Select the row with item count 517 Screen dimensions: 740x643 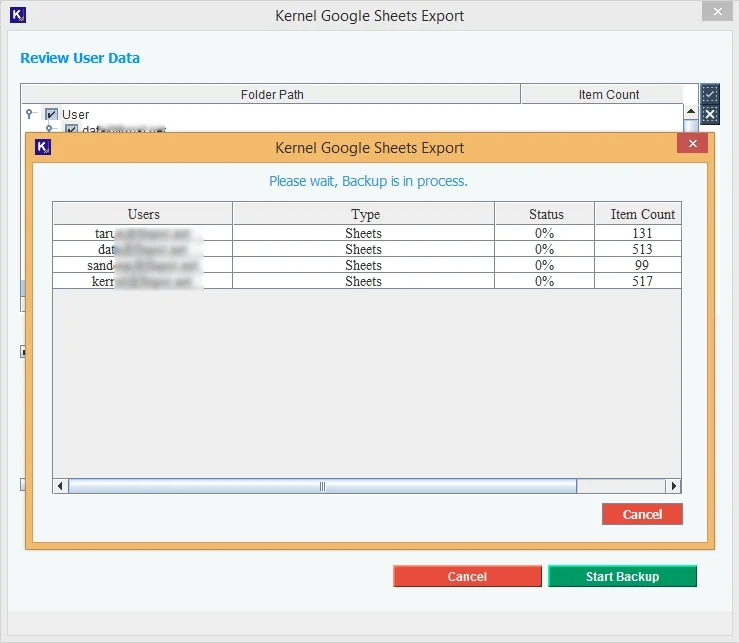coord(366,282)
